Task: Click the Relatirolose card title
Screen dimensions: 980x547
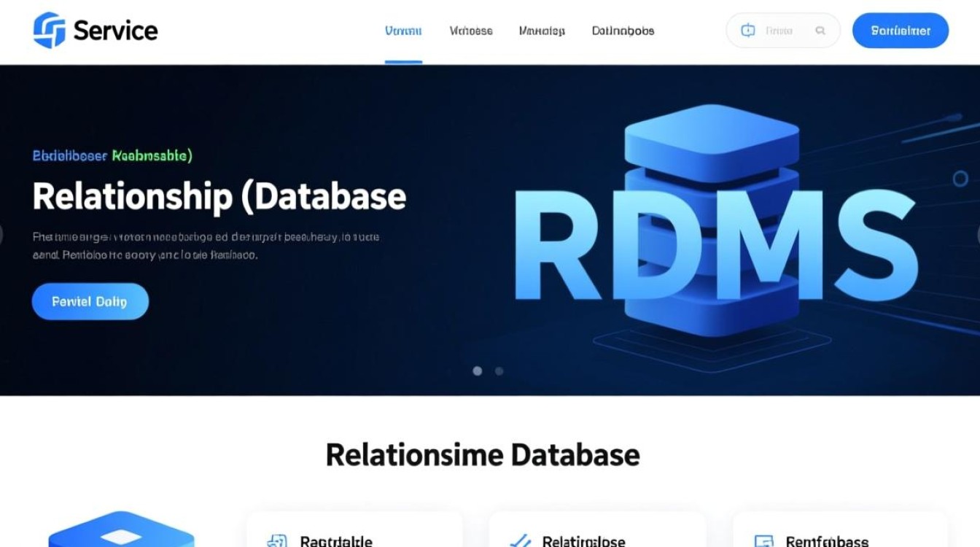Action: coord(583,541)
